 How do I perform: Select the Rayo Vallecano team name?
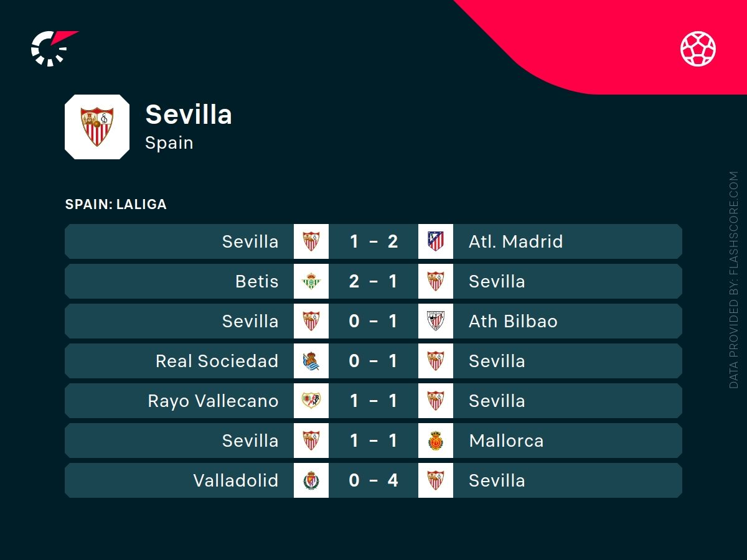coord(213,401)
